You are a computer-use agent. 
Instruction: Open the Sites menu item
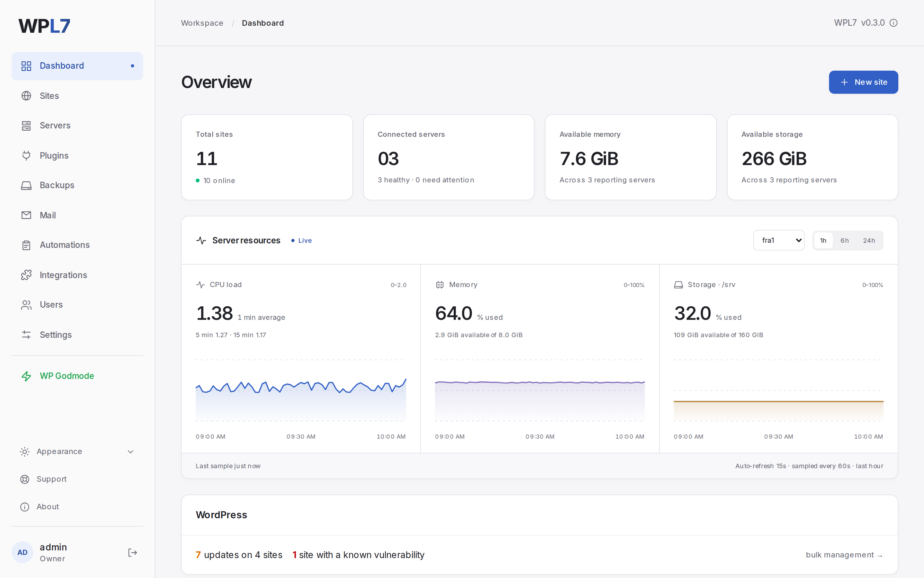[77, 96]
